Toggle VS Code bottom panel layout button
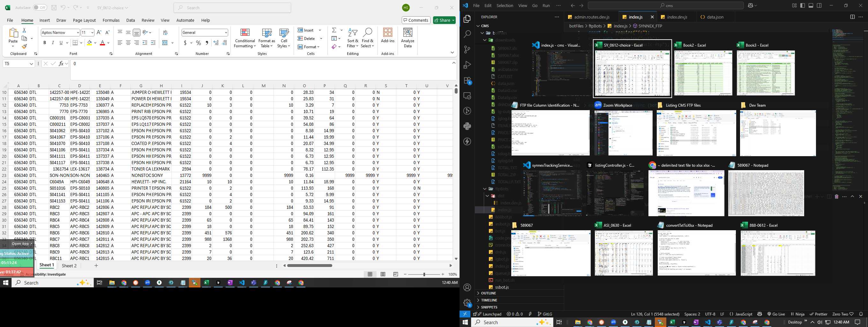Viewport: 868px width, 327px height. (x=811, y=5)
